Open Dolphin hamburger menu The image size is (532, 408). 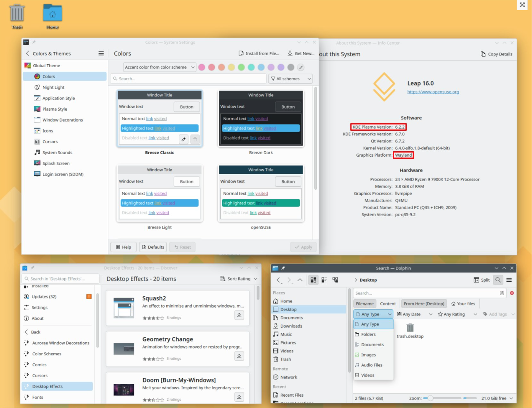tap(509, 280)
